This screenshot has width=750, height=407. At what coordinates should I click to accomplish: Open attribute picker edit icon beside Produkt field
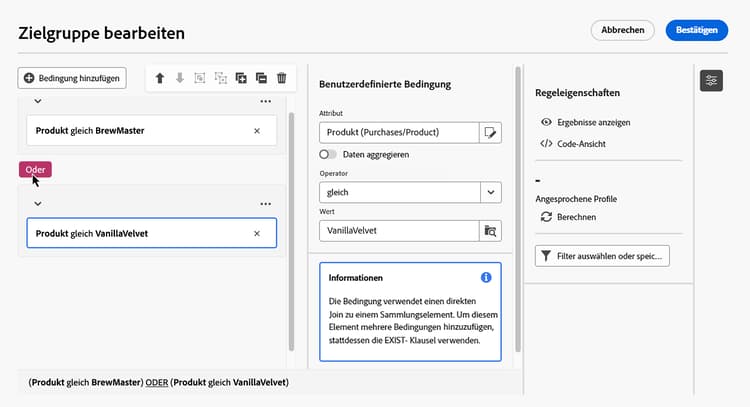pos(490,132)
